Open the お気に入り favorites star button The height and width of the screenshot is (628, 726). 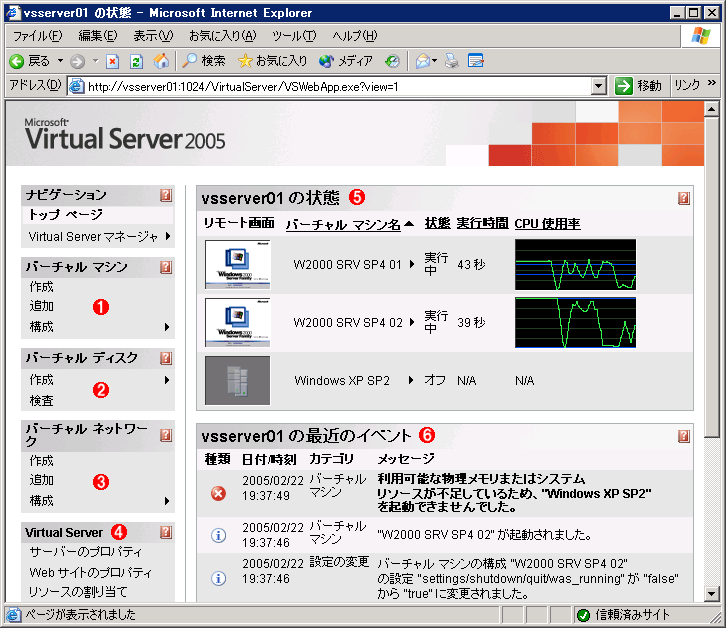272,61
